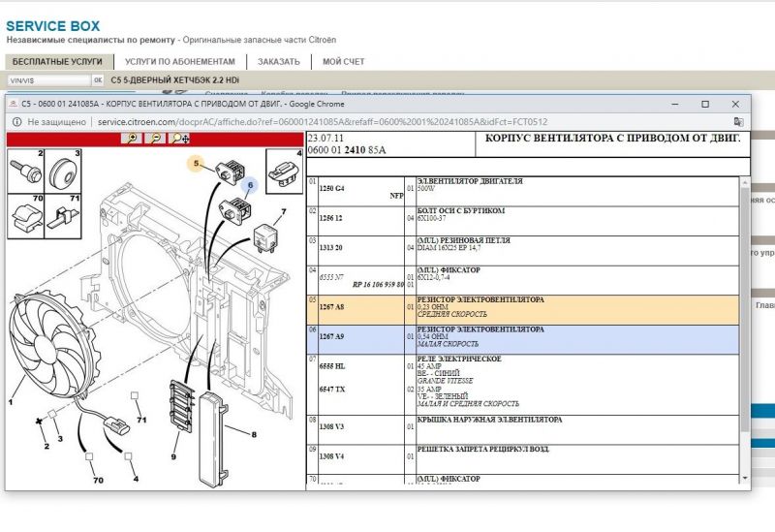
Task: Click the site security info icon
Action: click(16, 122)
